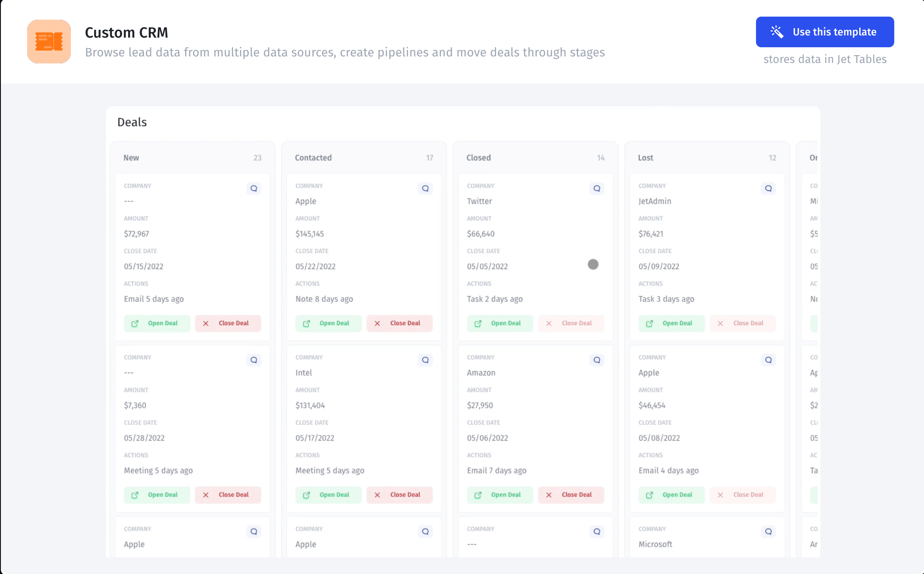Image resolution: width=924 pixels, height=574 pixels.
Task: Click the search icon on the Twitter deal card
Action: pyautogui.click(x=597, y=188)
